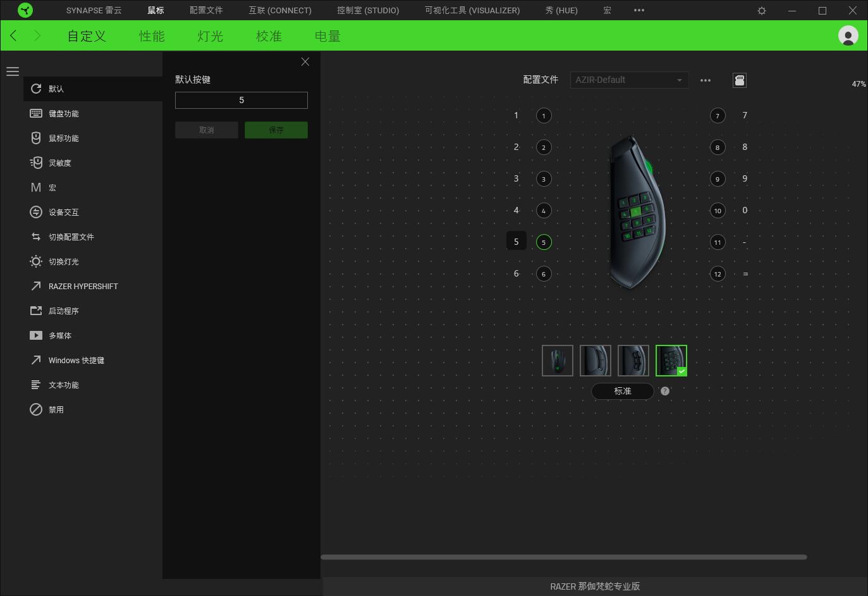This screenshot has height=596, width=868.
Task: Switch to the 自定义 subtab
Action: tap(87, 36)
